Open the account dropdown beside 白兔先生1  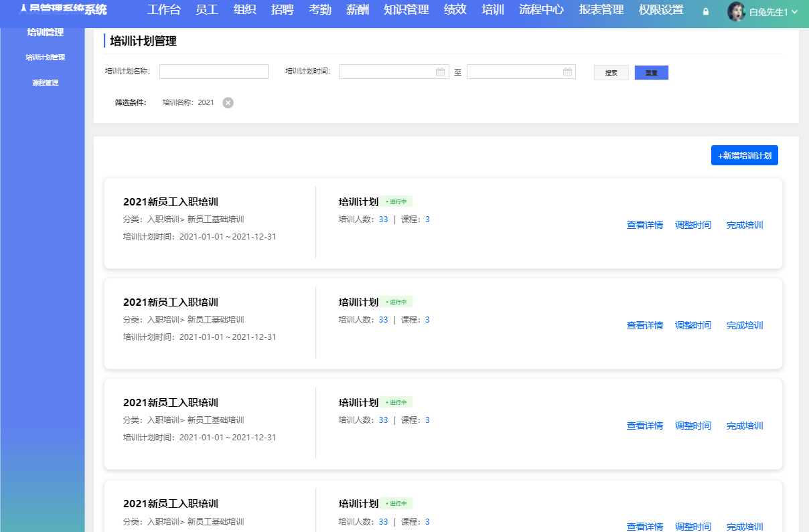[794, 11]
